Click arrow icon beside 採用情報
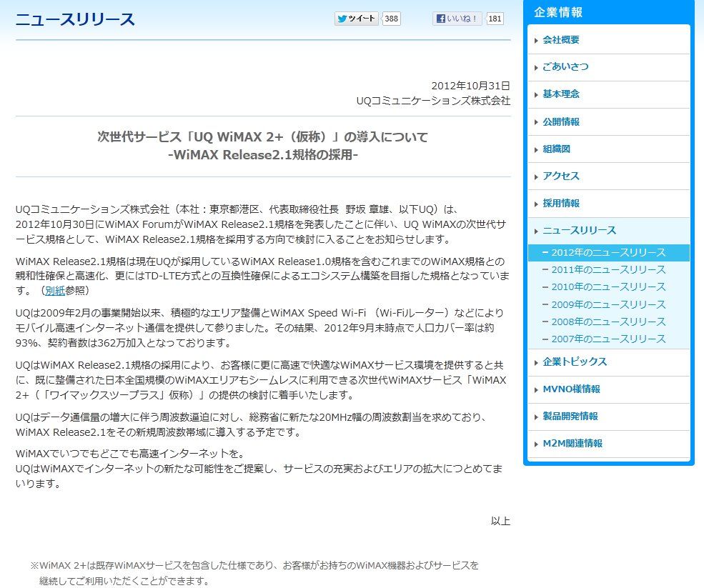Screen dimensions: 704x588 (536, 204)
